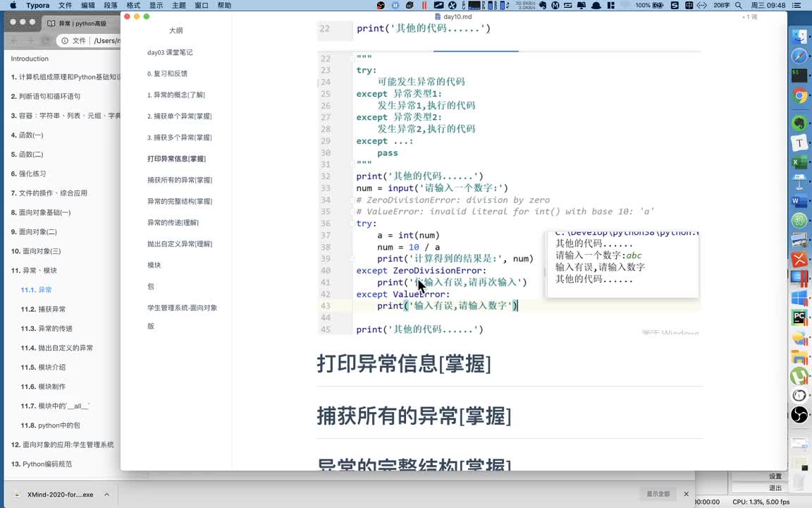The height and width of the screenshot is (508, 812).
Task: Open chapter 6. 强化练习
Action: 28,174
